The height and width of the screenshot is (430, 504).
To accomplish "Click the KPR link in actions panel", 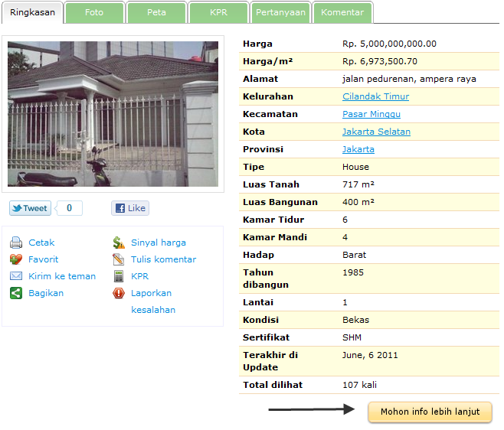I will (x=140, y=277).
